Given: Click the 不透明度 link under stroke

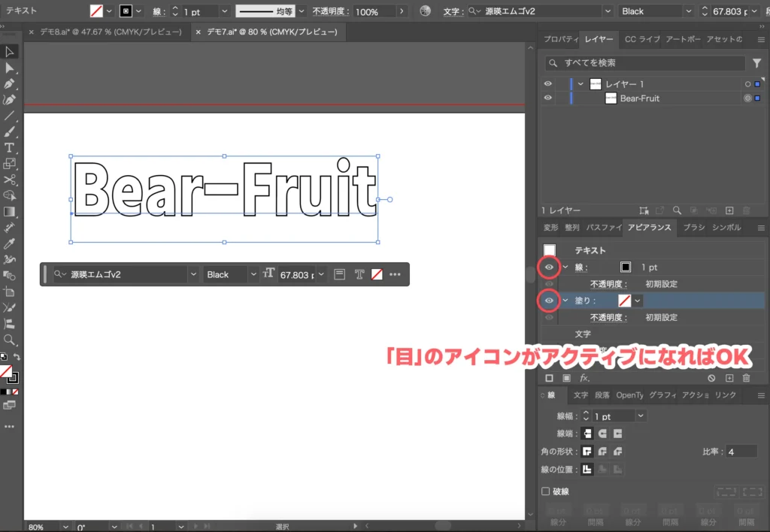Looking at the screenshot, I should [608, 284].
